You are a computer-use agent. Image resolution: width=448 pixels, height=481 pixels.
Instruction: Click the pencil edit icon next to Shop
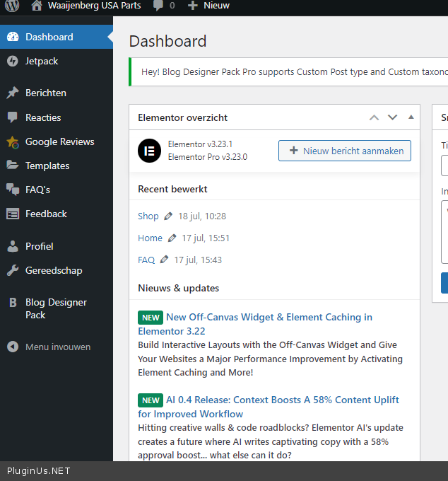pyautogui.click(x=168, y=216)
